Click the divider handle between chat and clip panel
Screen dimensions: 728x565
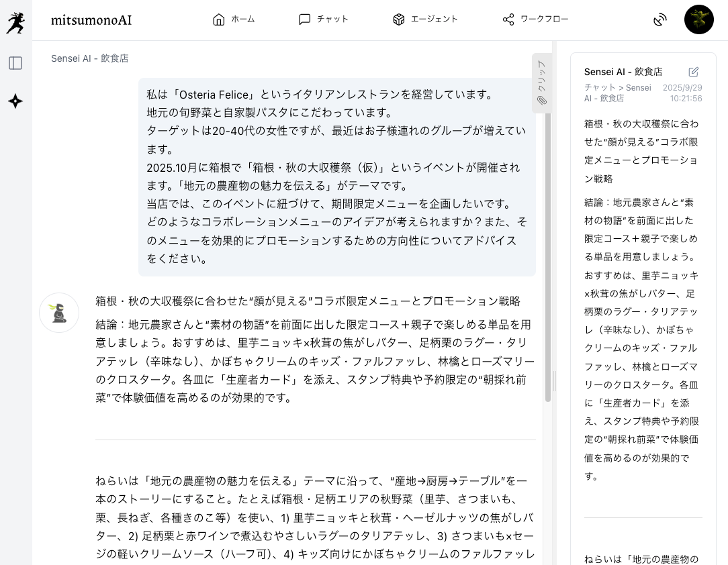(x=554, y=381)
